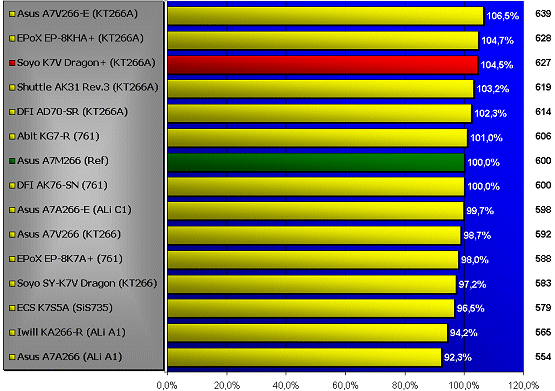
Task: Click the score value 614
Action: (543, 112)
